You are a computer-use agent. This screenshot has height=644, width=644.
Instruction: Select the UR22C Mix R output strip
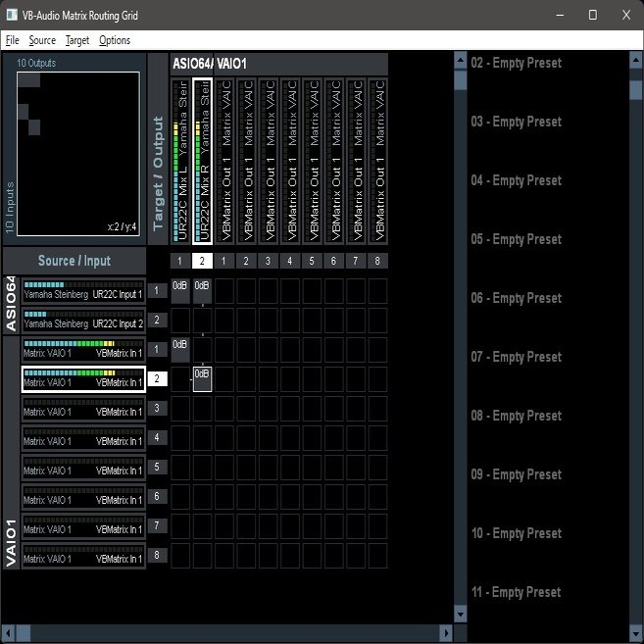coord(203,161)
